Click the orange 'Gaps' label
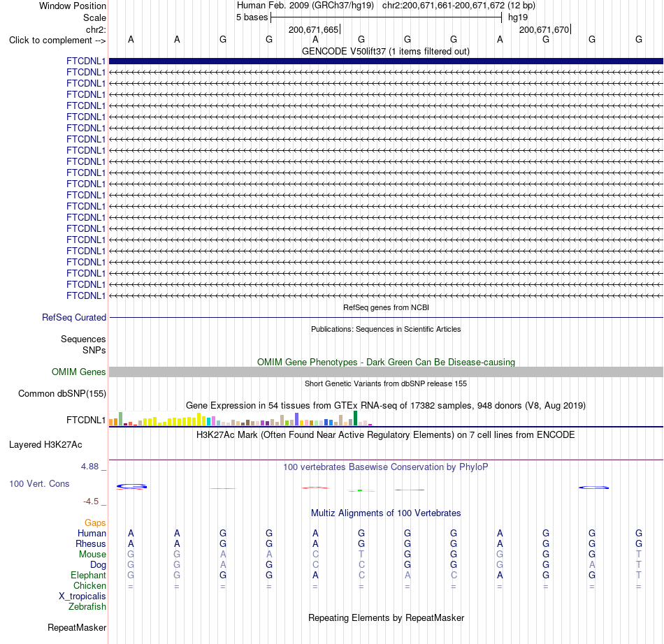This screenshot has height=644, width=664. (x=95, y=523)
